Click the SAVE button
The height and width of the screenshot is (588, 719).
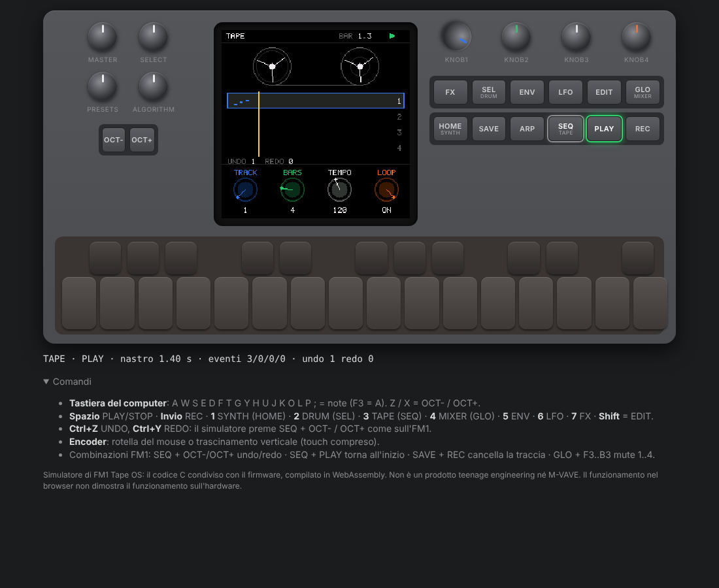point(489,129)
